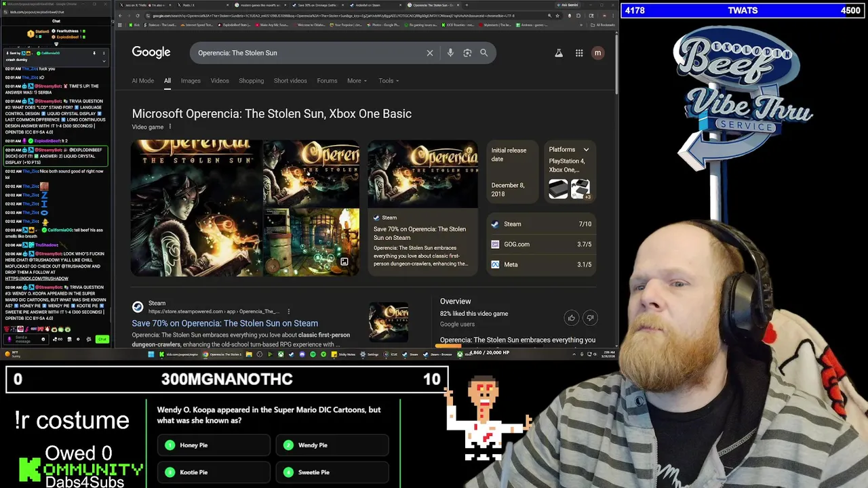This screenshot has height=488, width=868.
Task: Switch to Forums tab
Action: click(327, 81)
